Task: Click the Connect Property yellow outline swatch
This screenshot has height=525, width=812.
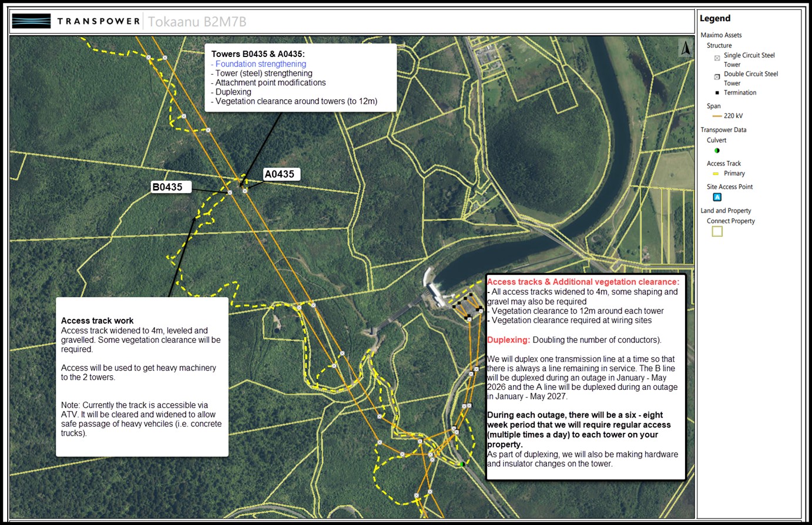Action: [717, 231]
